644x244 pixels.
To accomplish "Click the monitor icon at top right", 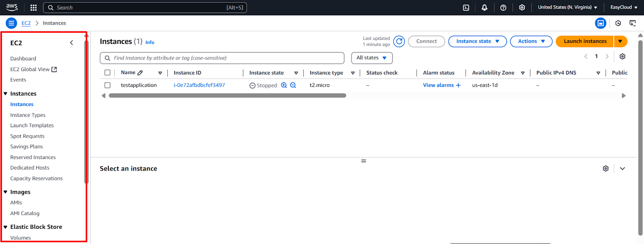I will click(633, 23).
